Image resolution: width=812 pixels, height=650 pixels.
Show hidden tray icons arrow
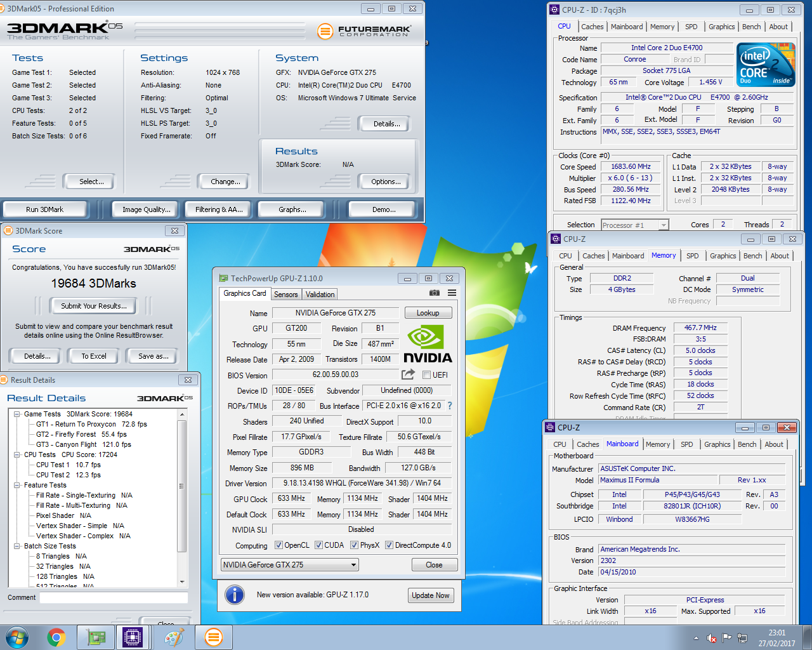coord(696,638)
